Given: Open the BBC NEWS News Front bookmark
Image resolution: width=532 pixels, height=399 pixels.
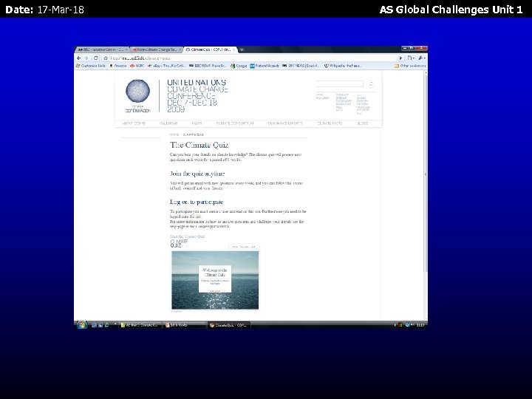Looking at the screenshot, I should coord(208,66).
